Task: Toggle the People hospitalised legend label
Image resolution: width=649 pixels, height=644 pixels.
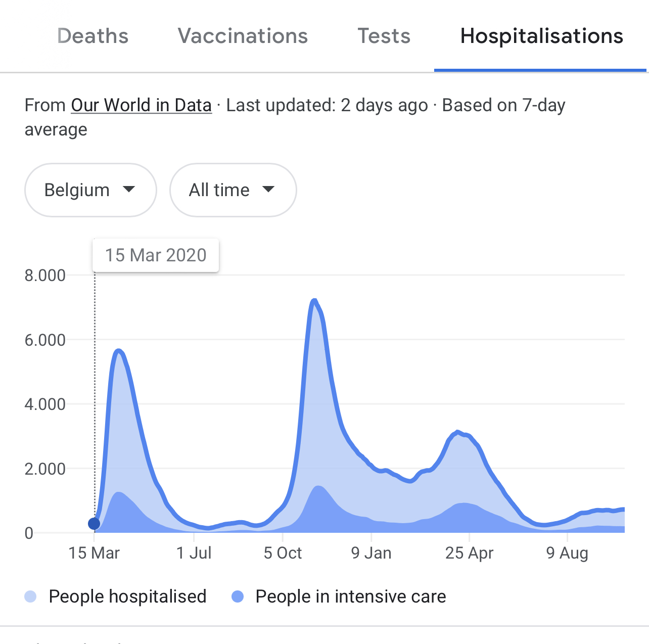Action: coord(127,596)
